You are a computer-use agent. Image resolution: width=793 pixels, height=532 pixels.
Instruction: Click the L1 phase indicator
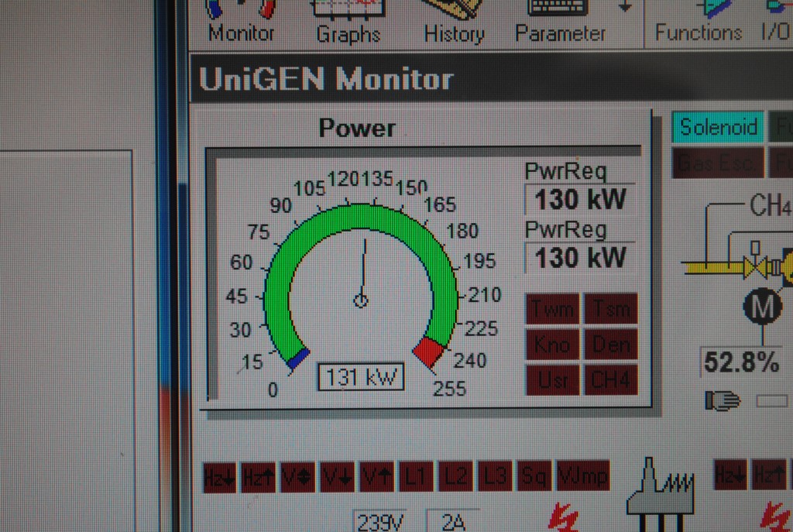point(416,476)
